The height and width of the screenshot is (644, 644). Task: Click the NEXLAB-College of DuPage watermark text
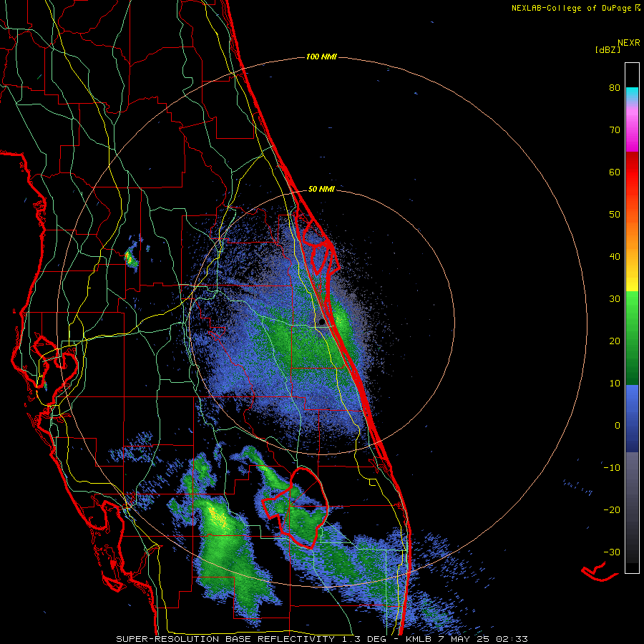coord(575,8)
